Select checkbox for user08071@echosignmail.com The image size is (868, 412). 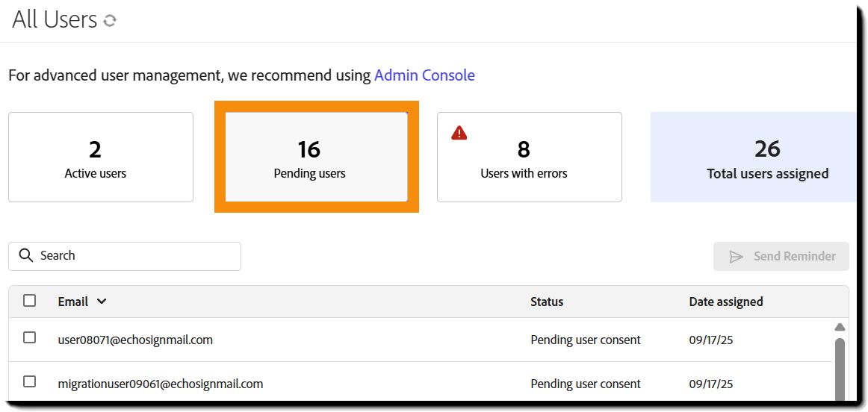pyautogui.click(x=30, y=337)
